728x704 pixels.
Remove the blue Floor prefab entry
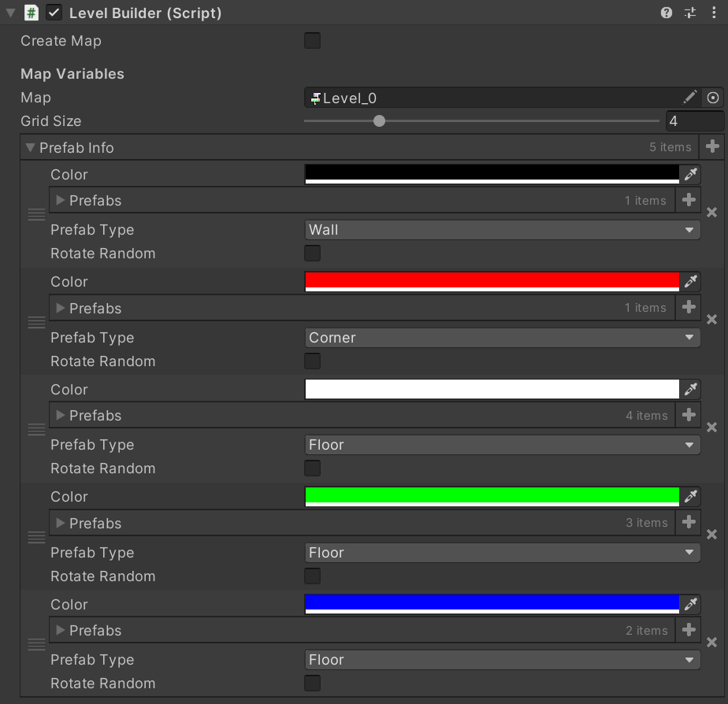pyautogui.click(x=711, y=643)
